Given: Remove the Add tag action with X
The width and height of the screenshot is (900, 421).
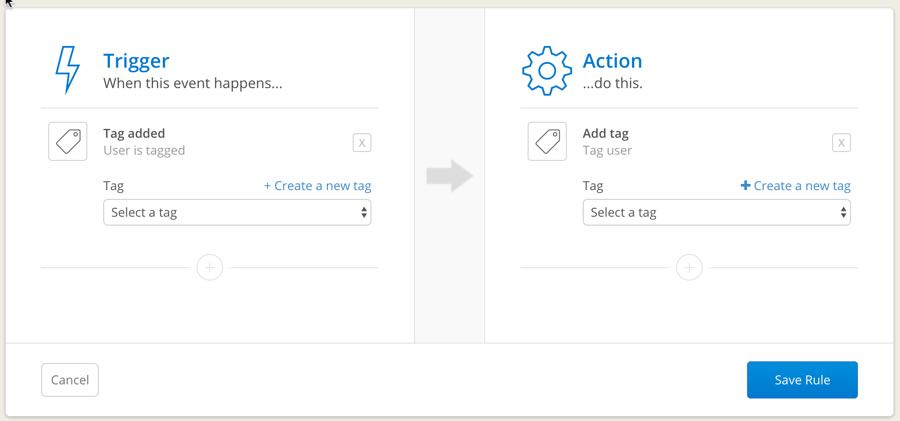Looking at the screenshot, I should click(841, 143).
